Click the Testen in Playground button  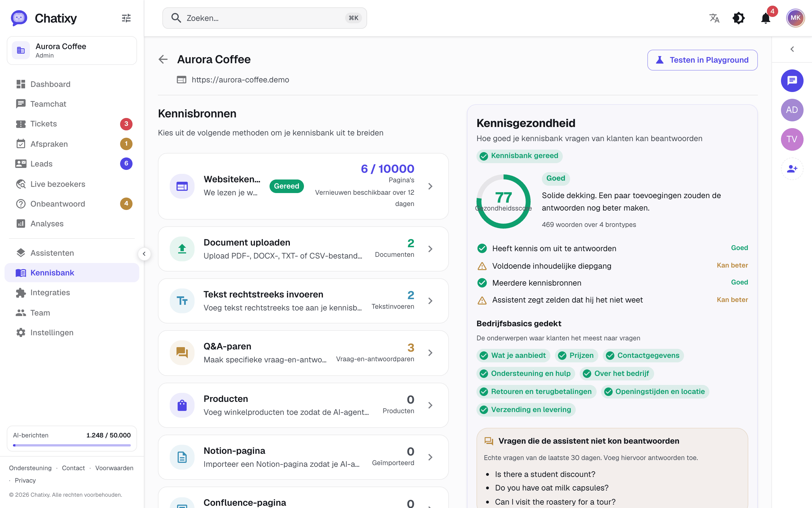coord(702,60)
